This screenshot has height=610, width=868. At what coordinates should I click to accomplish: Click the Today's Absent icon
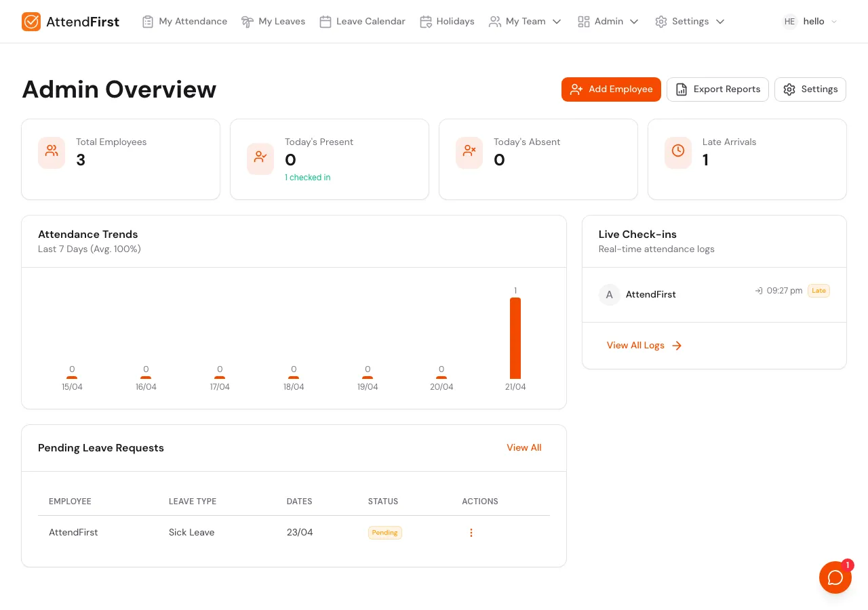(x=469, y=152)
